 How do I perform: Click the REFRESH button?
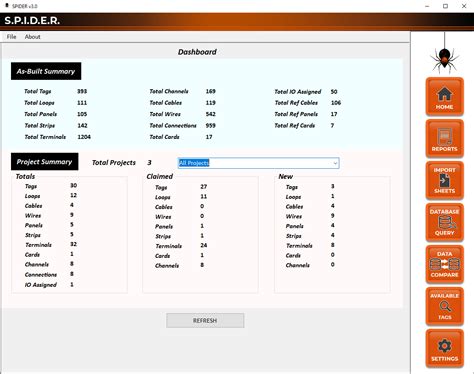pos(205,320)
